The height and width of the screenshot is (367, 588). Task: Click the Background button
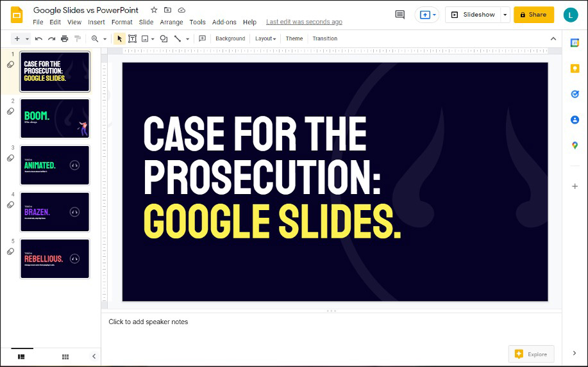coord(230,38)
